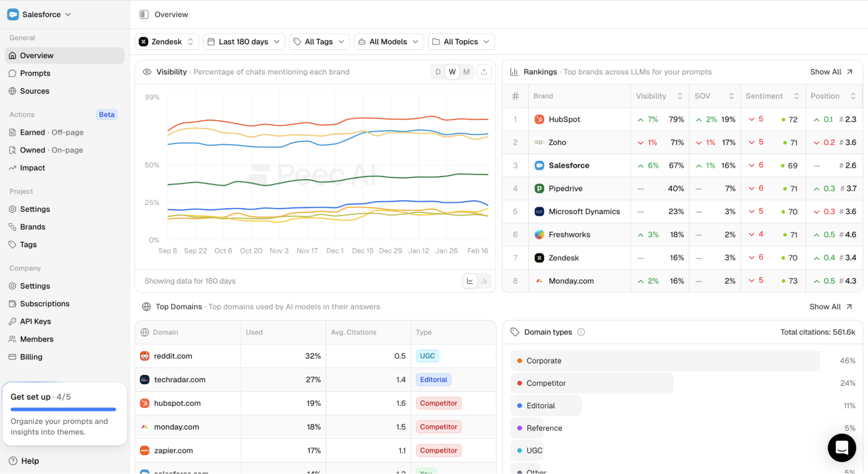
Task: Switch to line chart view icon
Action: [470, 281]
